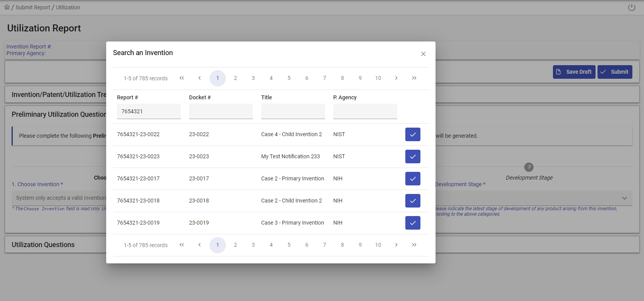This screenshot has width=644, height=301.
Task: Select the My Test Notification 233 invention
Action: click(x=413, y=157)
